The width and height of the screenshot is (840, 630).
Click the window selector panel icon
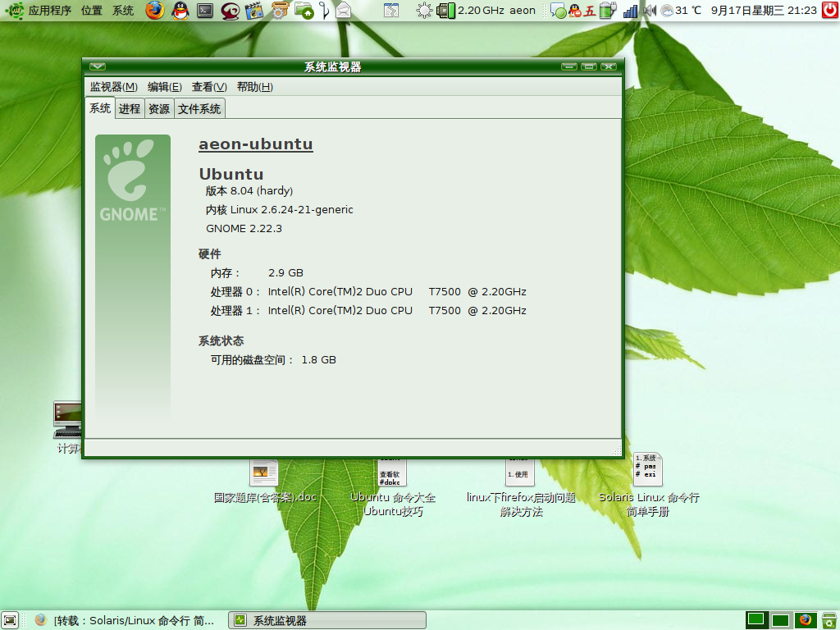pos(391,10)
